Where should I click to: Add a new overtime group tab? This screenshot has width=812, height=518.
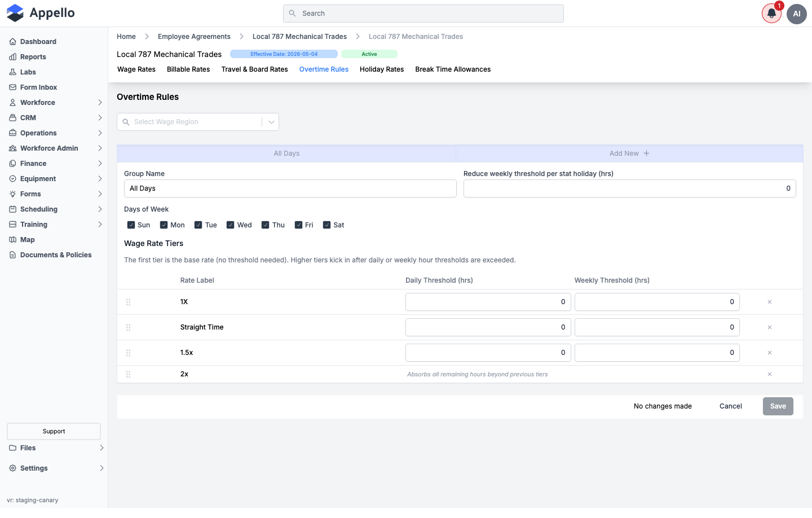(629, 153)
